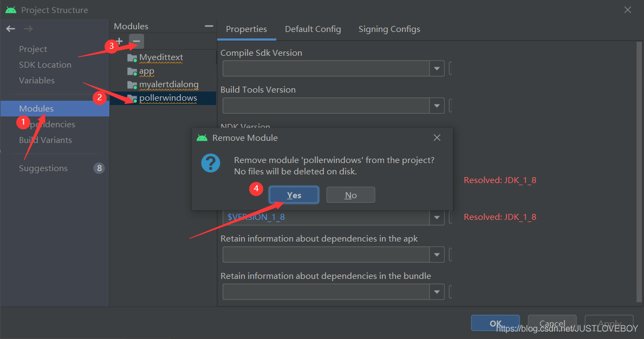The image size is (644, 339).
Task: Open the Build Tools Version dropdown
Action: (x=437, y=106)
